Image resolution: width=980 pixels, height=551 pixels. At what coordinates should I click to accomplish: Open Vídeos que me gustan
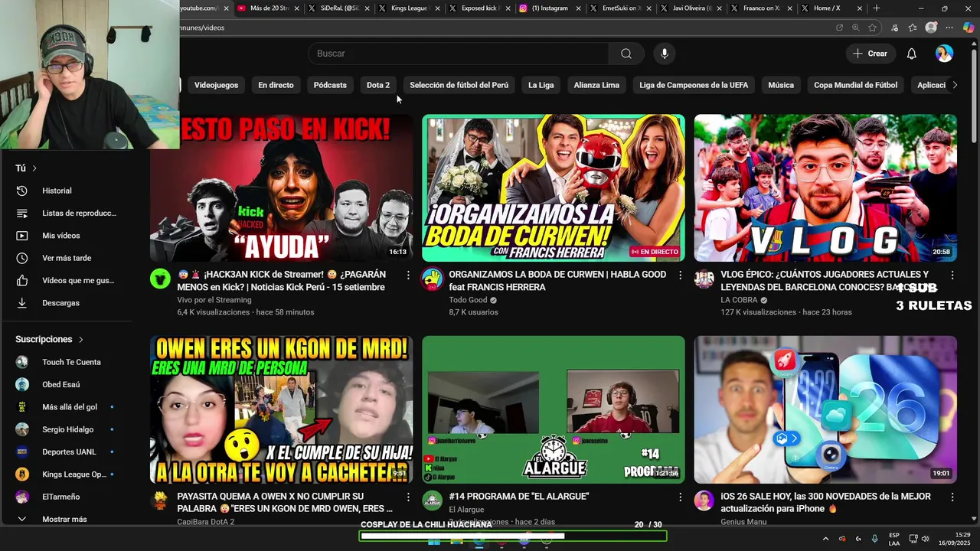(66, 280)
